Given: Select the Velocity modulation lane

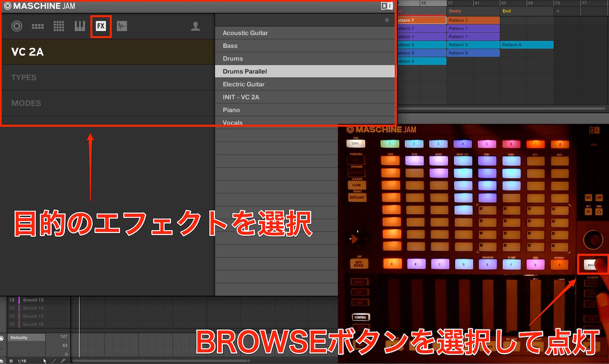Looking at the screenshot, I should click(x=26, y=337).
